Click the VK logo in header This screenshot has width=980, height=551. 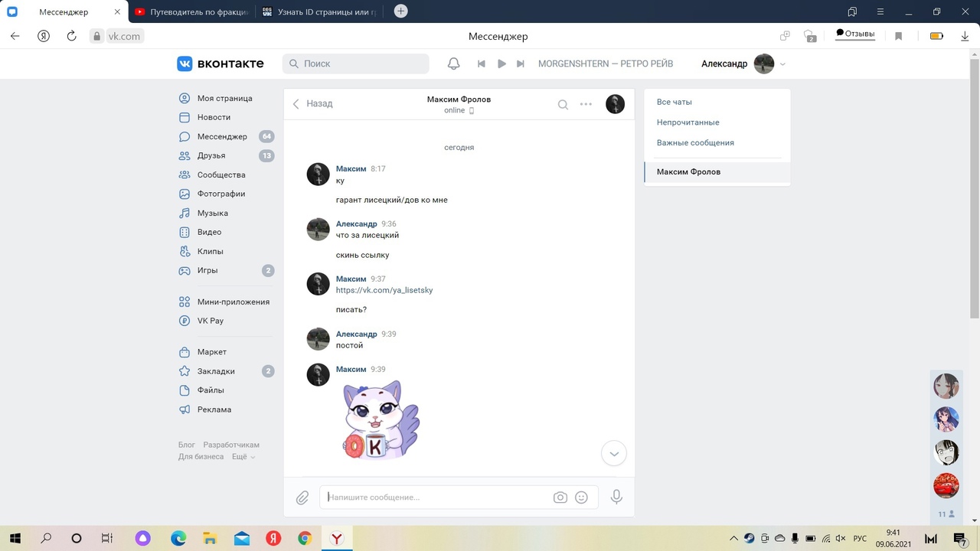[220, 64]
